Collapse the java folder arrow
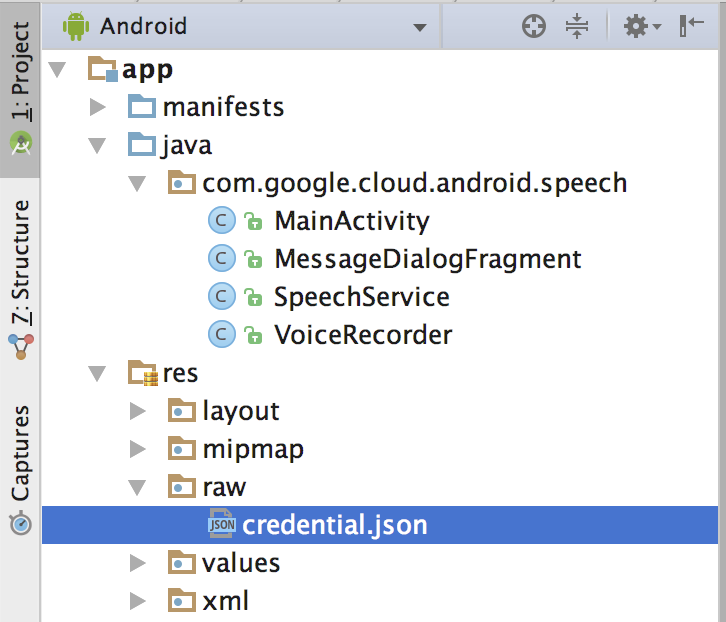 [x=97, y=145]
